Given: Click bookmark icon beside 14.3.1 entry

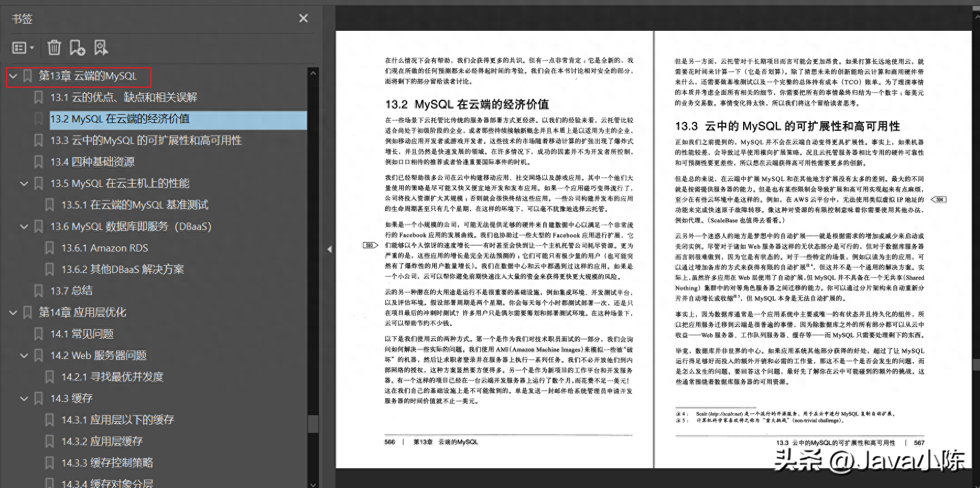Looking at the screenshot, I should pyautogui.click(x=50, y=420).
